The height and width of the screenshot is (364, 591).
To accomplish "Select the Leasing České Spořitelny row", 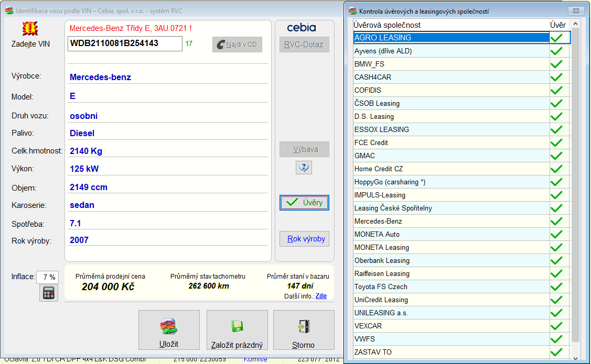I will click(x=461, y=208).
